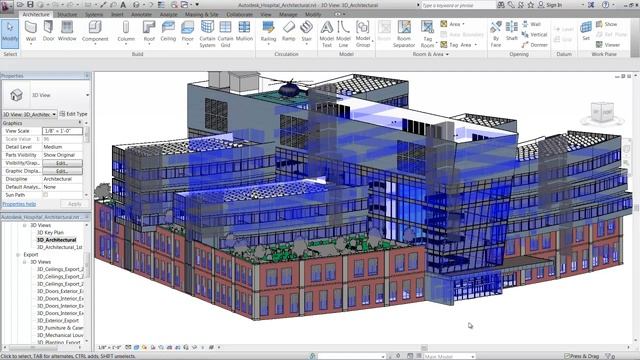The height and width of the screenshot is (360, 640).
Task: Pick the Mullion tool
Action: click(244, 31)
